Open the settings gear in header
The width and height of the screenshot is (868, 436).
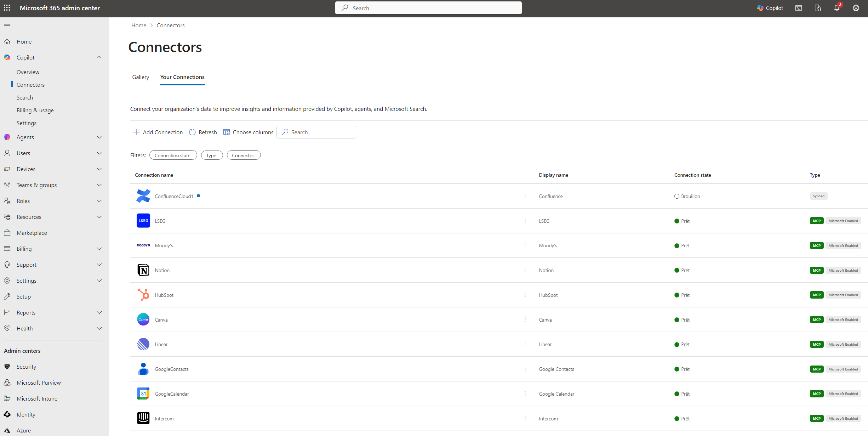pos(856,8)
